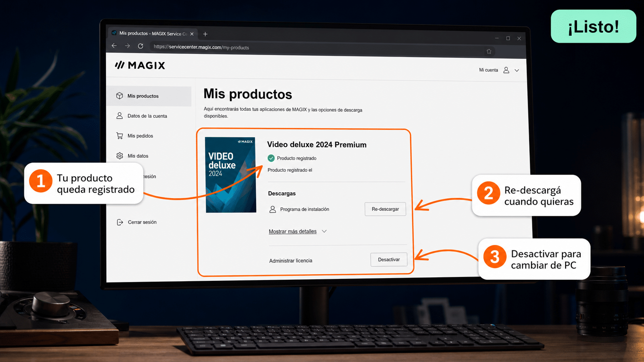Screen dimensions: 644x362
Task: Minimize the browser window
Action: [497, 38]
